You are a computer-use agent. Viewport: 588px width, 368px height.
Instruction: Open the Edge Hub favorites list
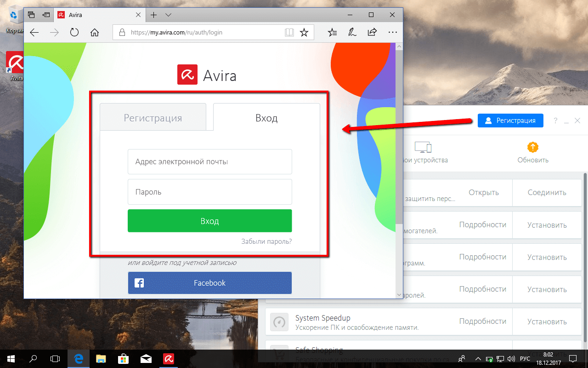click(332, 33)
